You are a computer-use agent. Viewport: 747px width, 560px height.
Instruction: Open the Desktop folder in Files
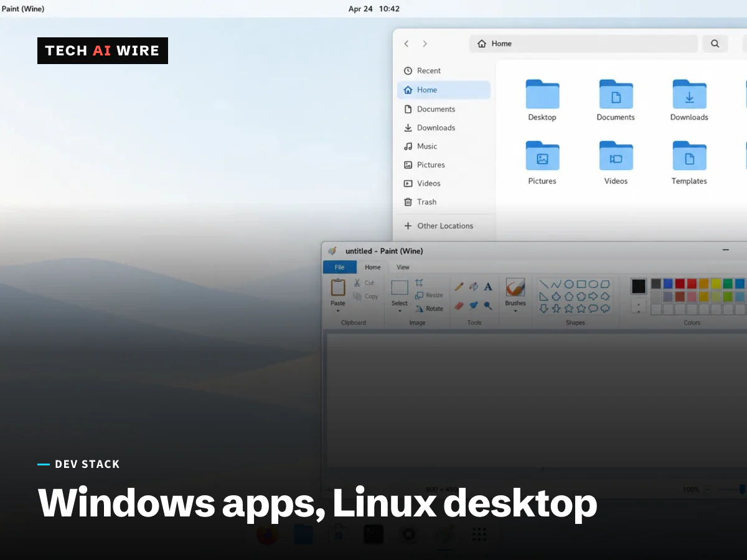(x=542, y=101)
